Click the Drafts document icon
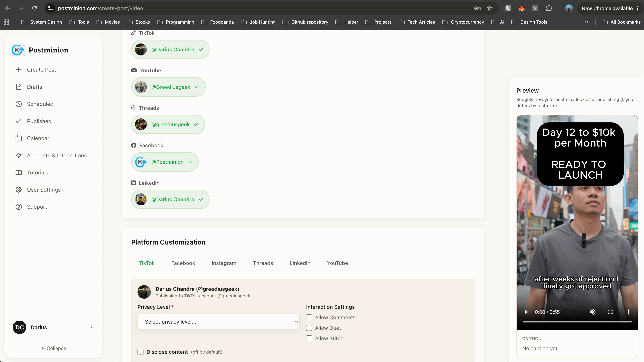The image size is (644, 362). pyautogui.click(x=19, y=87)
